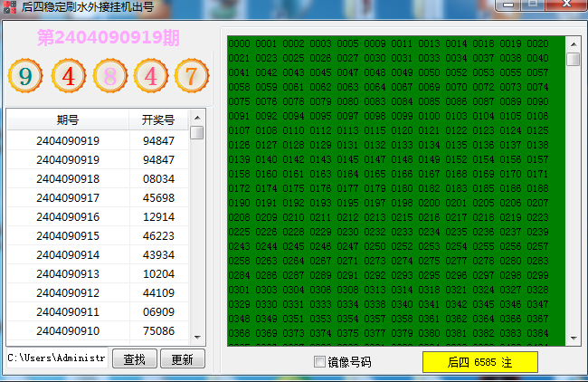
Task: Select period 2404090917 in the list
Action: [68, 197]
